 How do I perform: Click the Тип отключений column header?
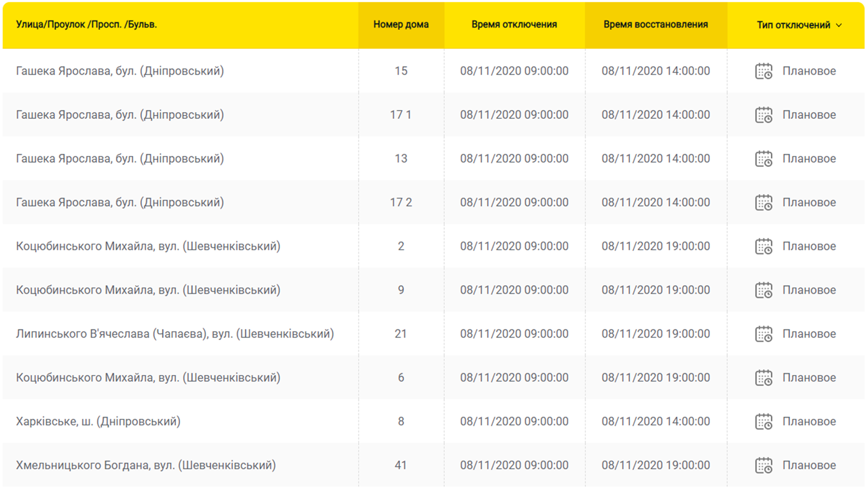click(x=793, y=25)
